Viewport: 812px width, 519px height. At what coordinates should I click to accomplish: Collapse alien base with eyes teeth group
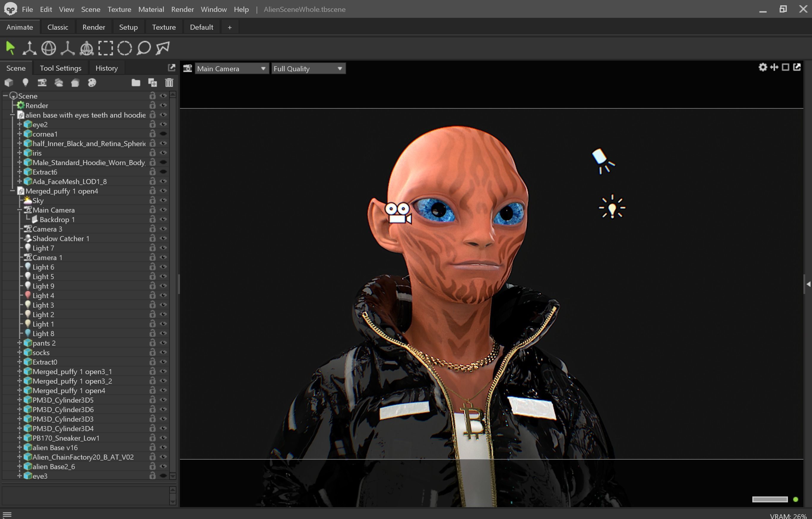coord(12,115)
